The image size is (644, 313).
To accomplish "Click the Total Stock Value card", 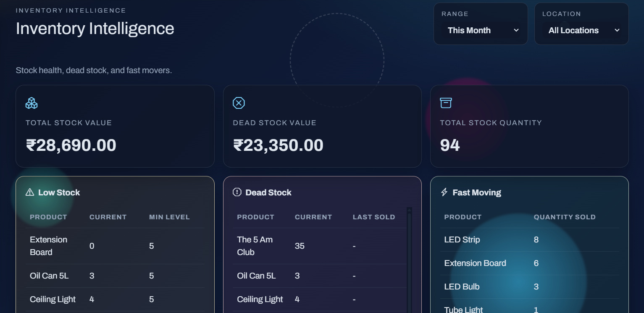I will [x=115, y=126].
